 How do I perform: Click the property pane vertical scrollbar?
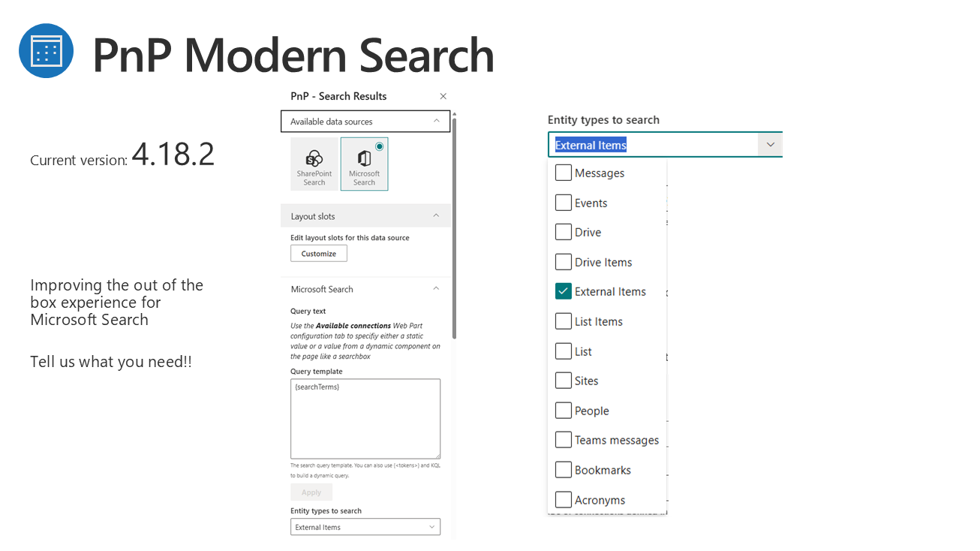(454, 225)
